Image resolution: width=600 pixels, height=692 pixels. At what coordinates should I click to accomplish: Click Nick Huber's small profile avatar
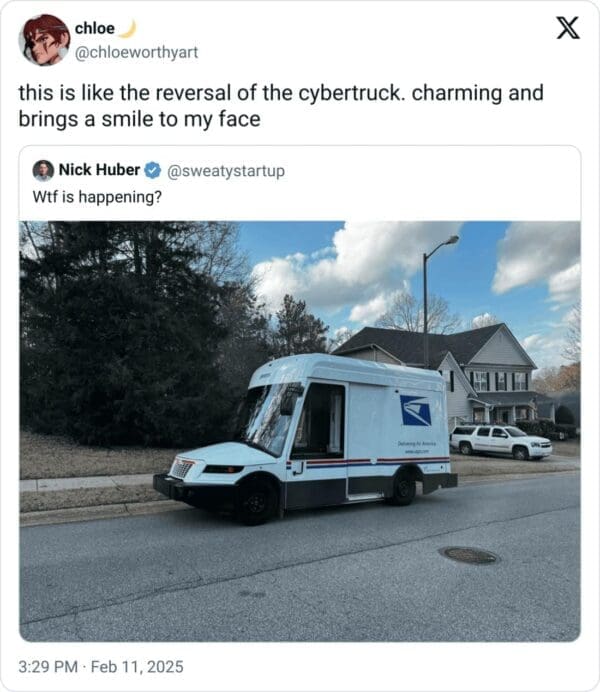(43, 170)
